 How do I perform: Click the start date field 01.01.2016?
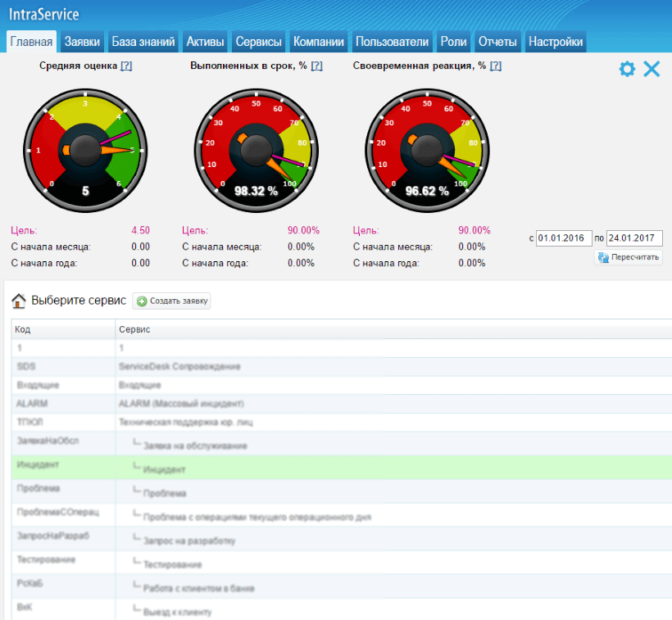click(564, 238)
